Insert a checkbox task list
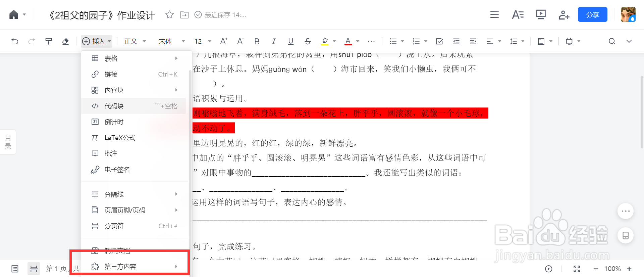This screenshot has height=277, width=644. tap(439, 41)
